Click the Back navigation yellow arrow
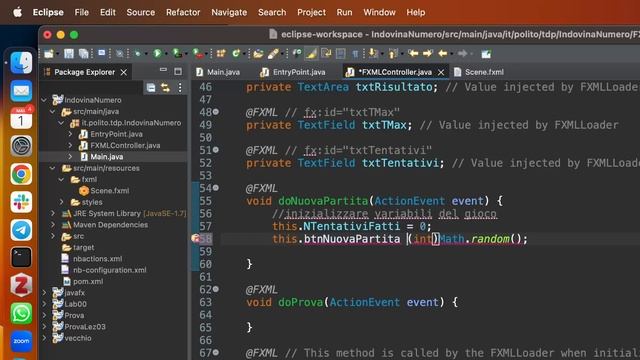640x360 pixels. (442, 53)
